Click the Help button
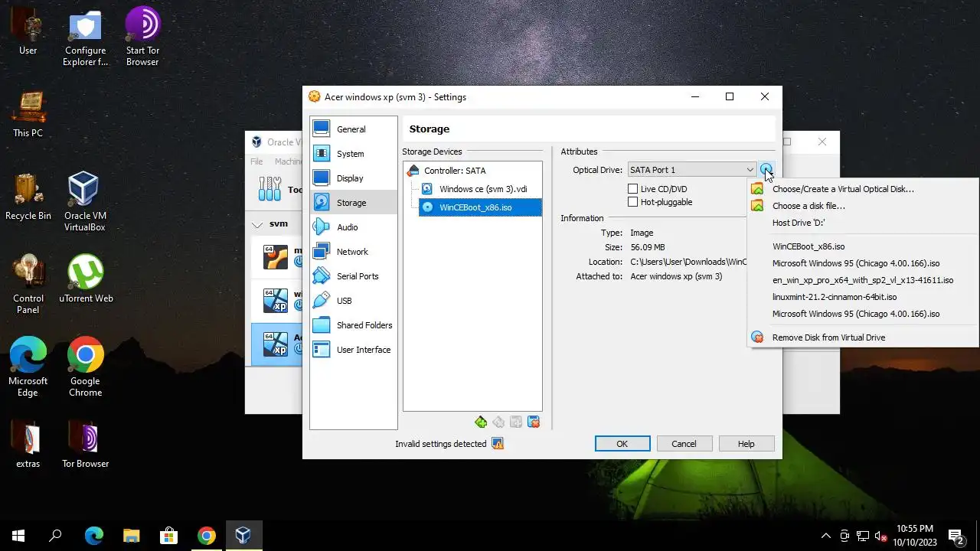This screenshot has height=551, width=980. (x=746, y=444)
